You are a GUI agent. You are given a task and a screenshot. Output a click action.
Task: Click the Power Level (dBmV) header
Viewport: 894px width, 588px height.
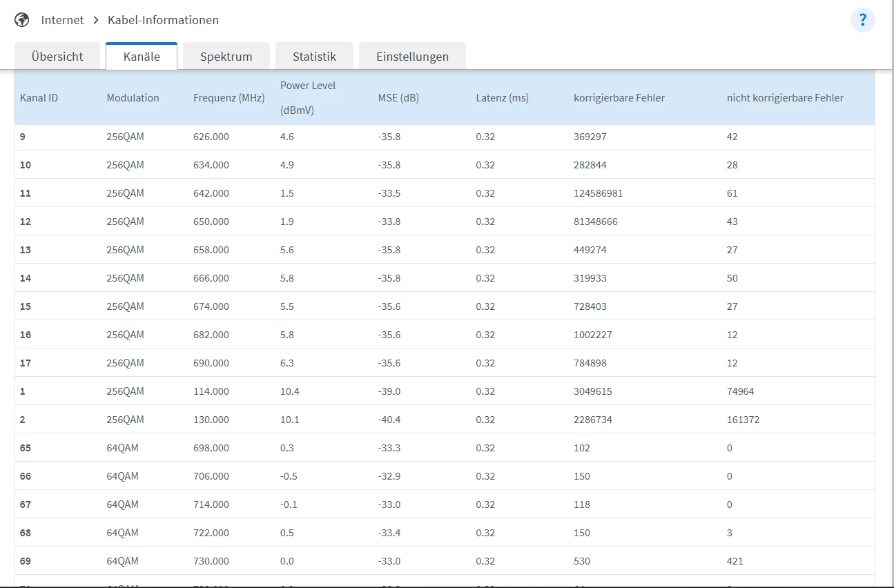pyautogui.click(x=308, y=97)
